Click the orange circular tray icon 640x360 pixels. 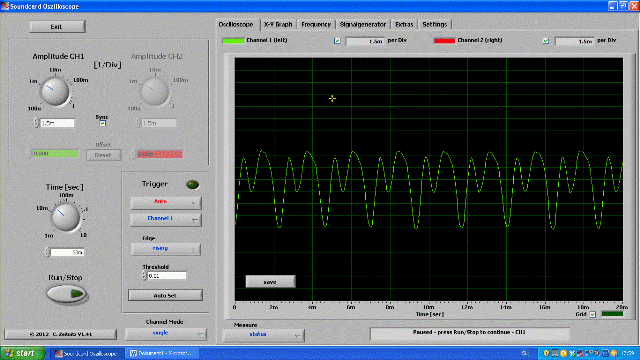(563, 353)
